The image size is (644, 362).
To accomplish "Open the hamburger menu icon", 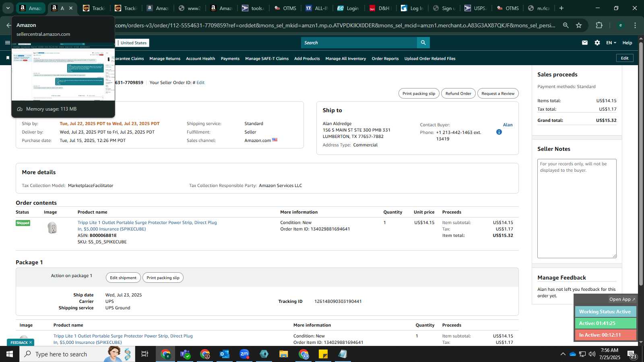I will coord(8,43).
